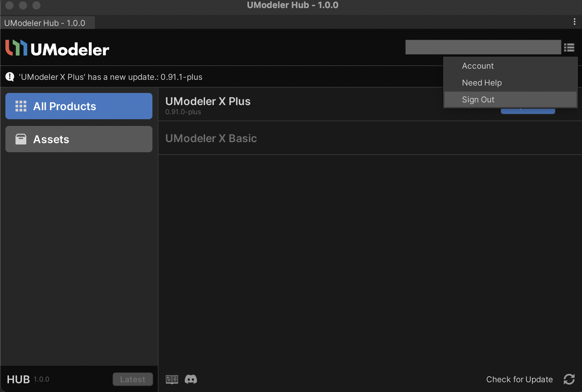Image resolution: width=582 pixels, height=392 pixels.
Task: Click the macOS zoom window button
Action: [x=36, y=5]
